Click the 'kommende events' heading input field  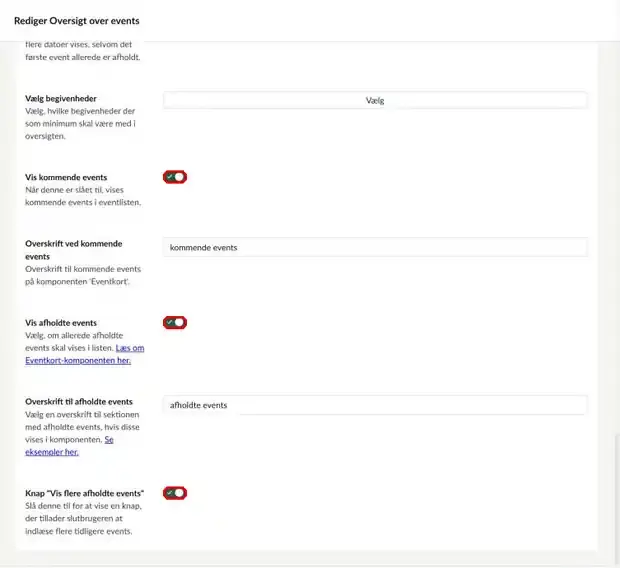coord(375,248)
